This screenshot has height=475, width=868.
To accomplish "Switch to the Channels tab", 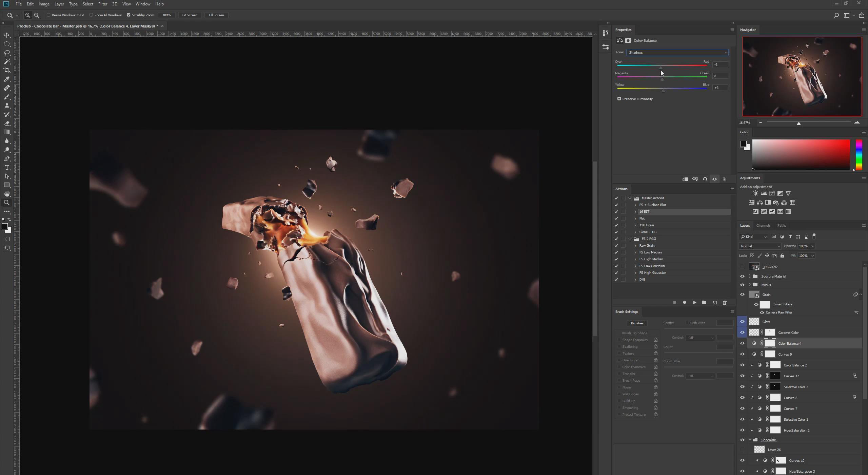I will point(763,225).
